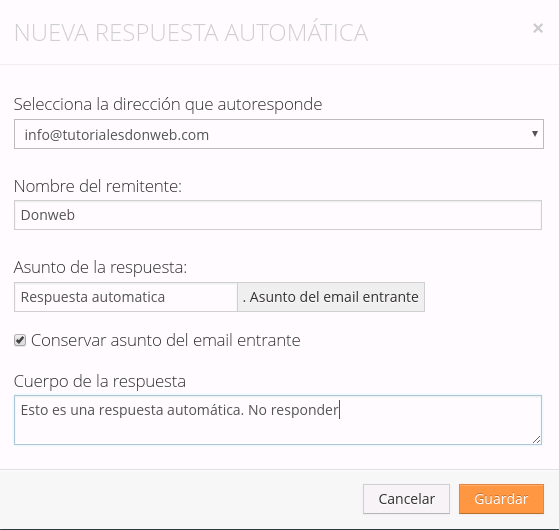The height and width of the screenshot is (530, 559).
Task: Focus the Nombre del remitente field
Action: [278, 215]
